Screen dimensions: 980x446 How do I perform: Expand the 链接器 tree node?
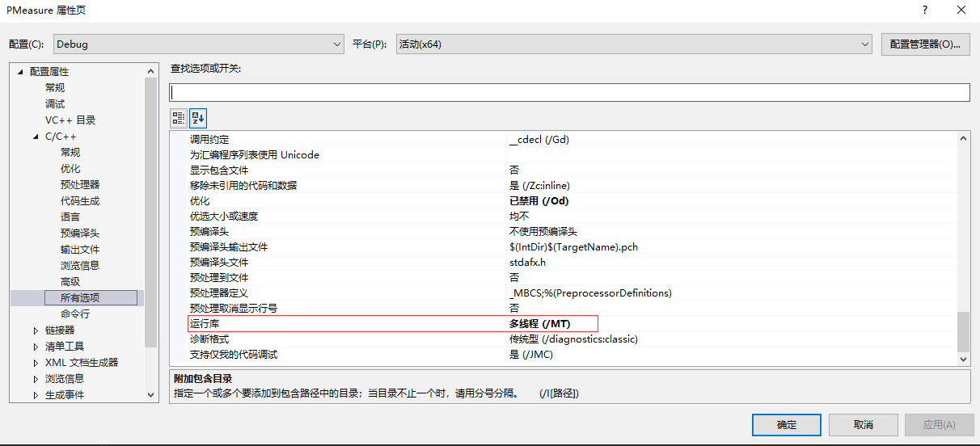tap(36, 330)
